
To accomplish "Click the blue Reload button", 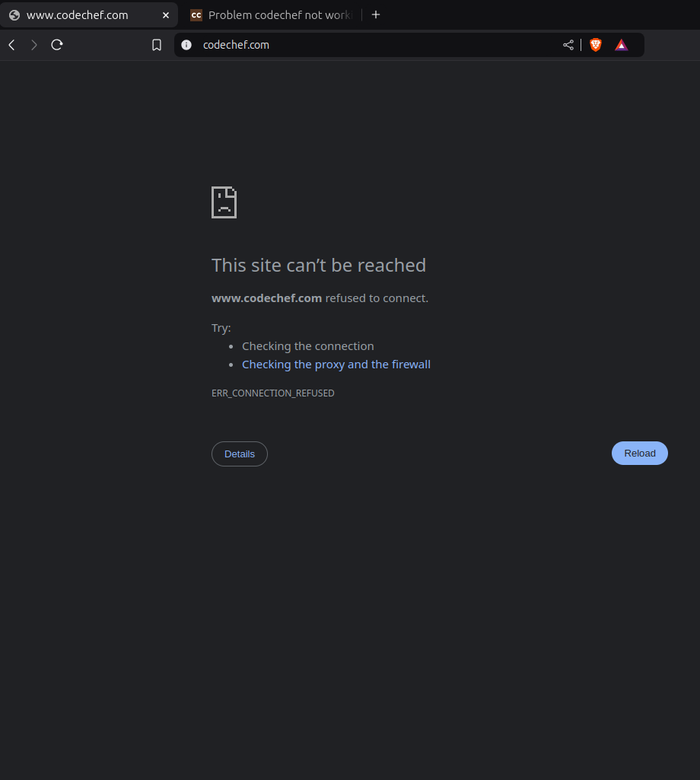I will [x=640, y=454].
